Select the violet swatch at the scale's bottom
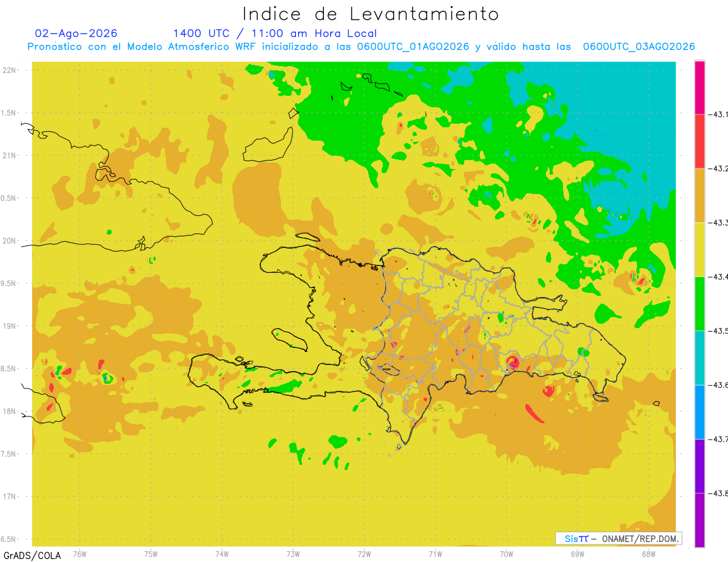Screen dimensions: 728x562 tap(699, 520)
